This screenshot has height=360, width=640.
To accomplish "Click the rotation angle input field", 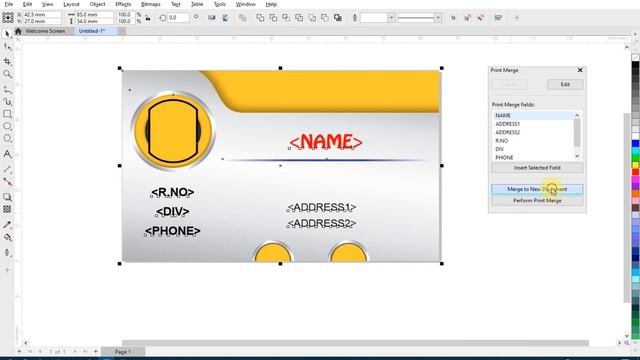I will coord(178,18).
